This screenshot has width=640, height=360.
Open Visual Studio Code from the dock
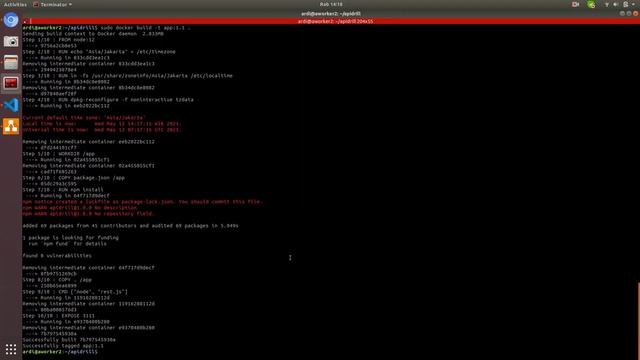(x=11, y=105)
